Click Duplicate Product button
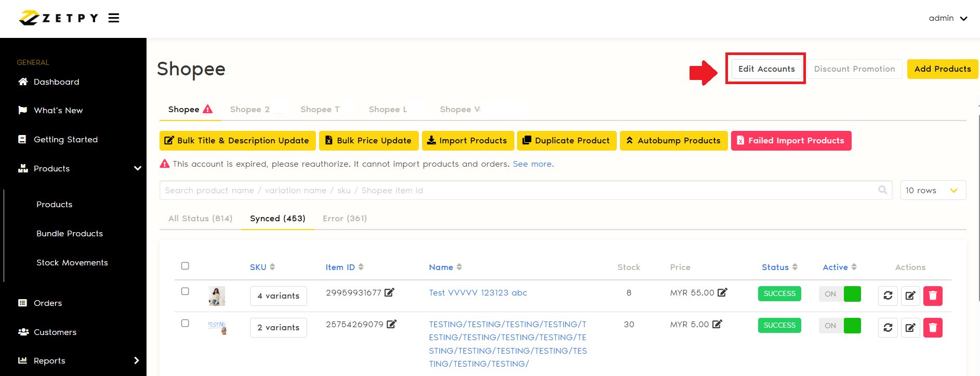 coord(567,141)
